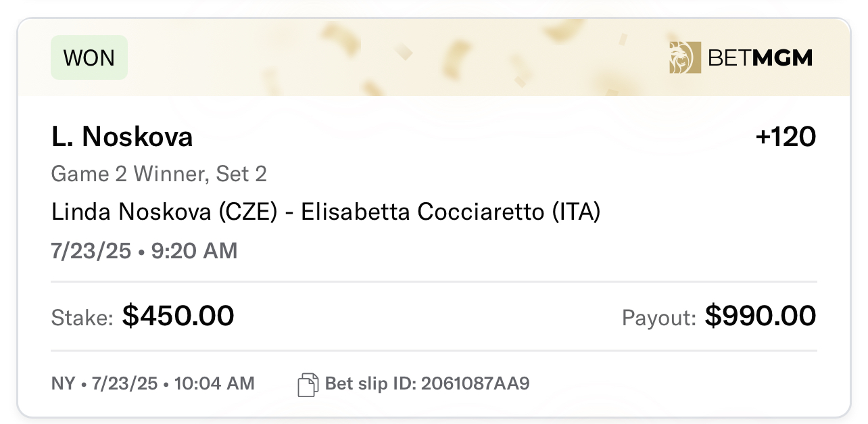Screen dimensions: 868x424
Task: Click the $450.00 stake amount
Action: 178,316
